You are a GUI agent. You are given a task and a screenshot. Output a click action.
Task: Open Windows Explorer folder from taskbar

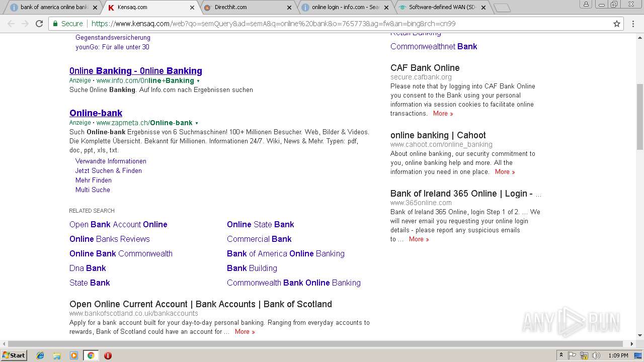(x=57, y=355)
